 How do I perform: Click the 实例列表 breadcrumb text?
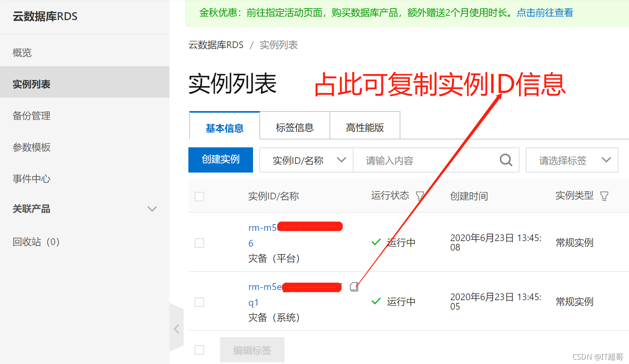279,45
